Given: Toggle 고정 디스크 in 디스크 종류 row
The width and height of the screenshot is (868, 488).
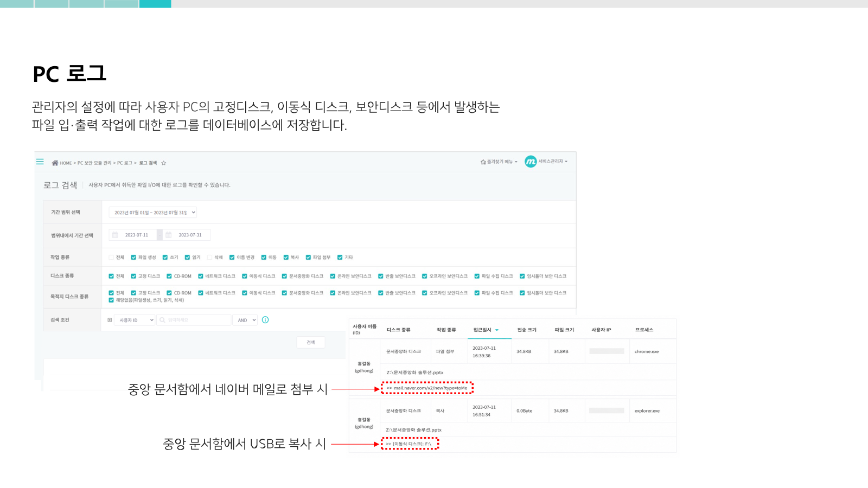Looking at the screenshot, I should [x=133, y=276].
